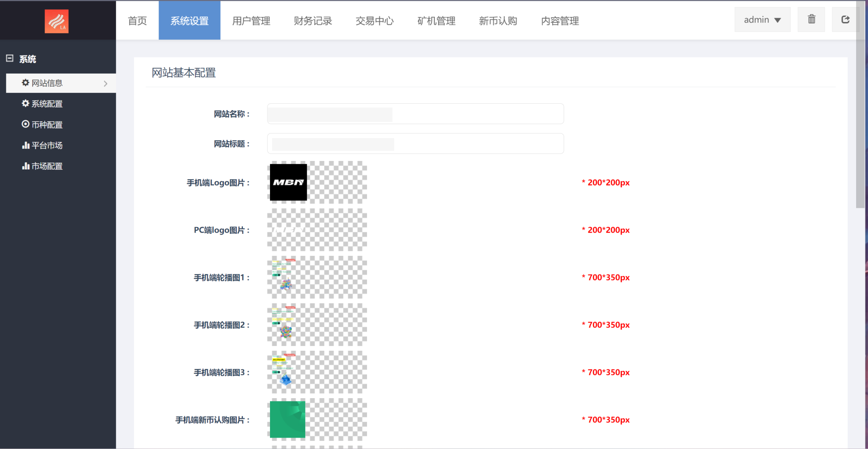Select the 市场配置 chart icon

pyautogui.click(x=25, y=166)
